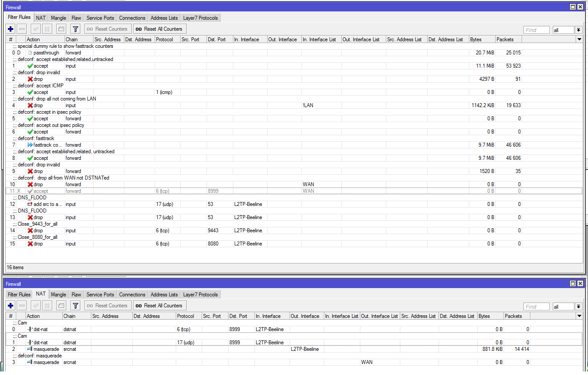This screenshot has width=588, height=375.
Task: Open the 'all' dropdown in Filter Rules window
Action: (579, 30)
